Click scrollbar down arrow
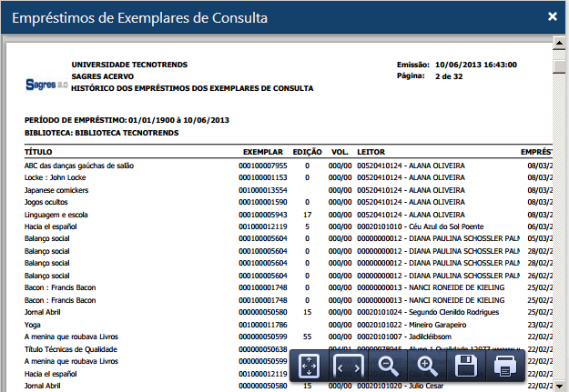 (559, 384)
